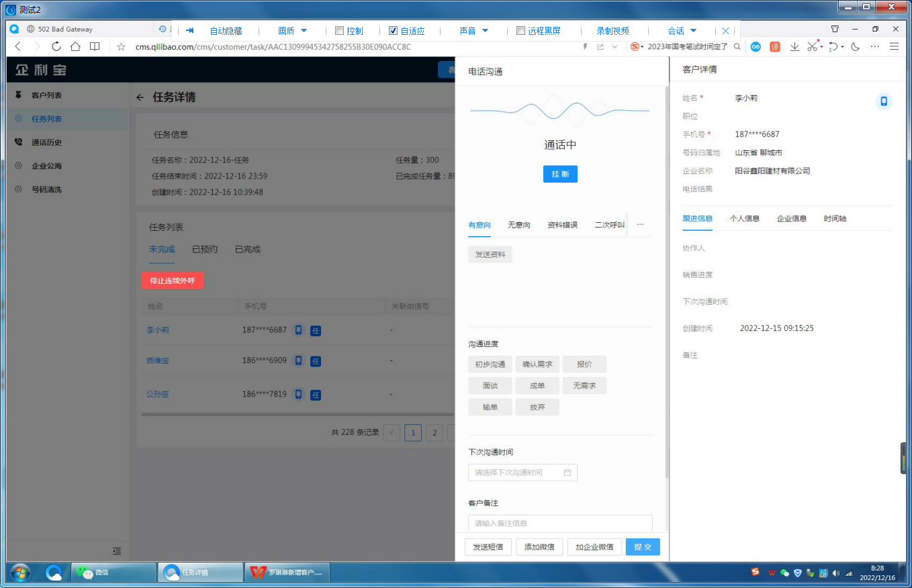Click the orange translate extension icon
This screenshot has width=912, height=588.
pos(775,46)
